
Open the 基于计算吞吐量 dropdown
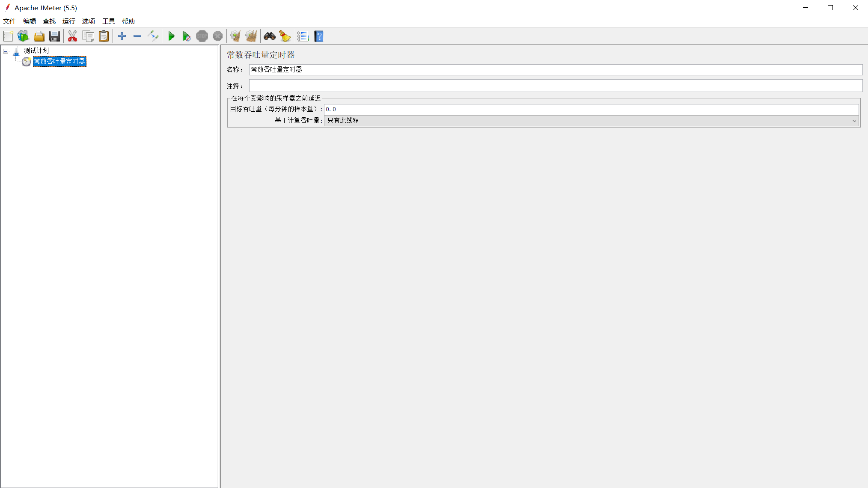[591, 121]
